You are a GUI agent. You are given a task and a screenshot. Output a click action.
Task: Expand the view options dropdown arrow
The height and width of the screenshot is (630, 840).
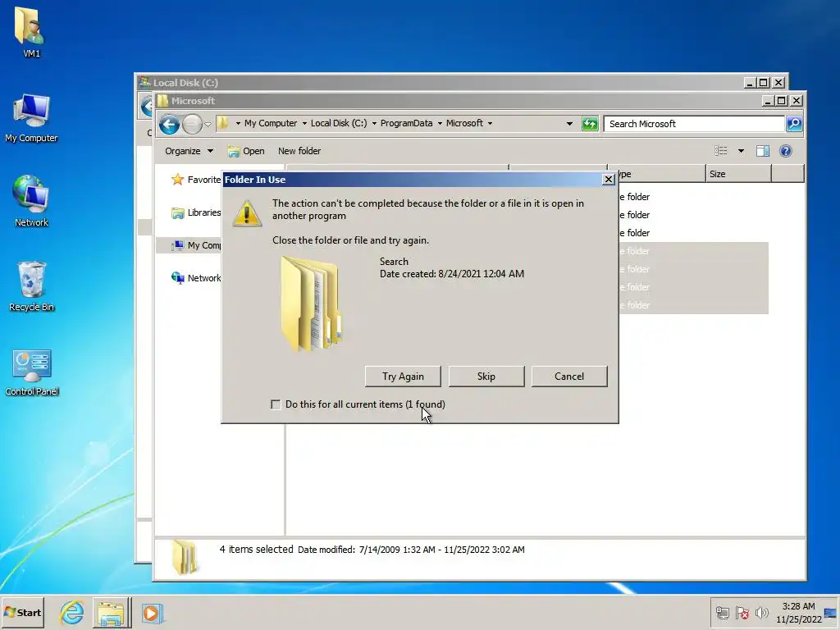click(x=741, y=151)
